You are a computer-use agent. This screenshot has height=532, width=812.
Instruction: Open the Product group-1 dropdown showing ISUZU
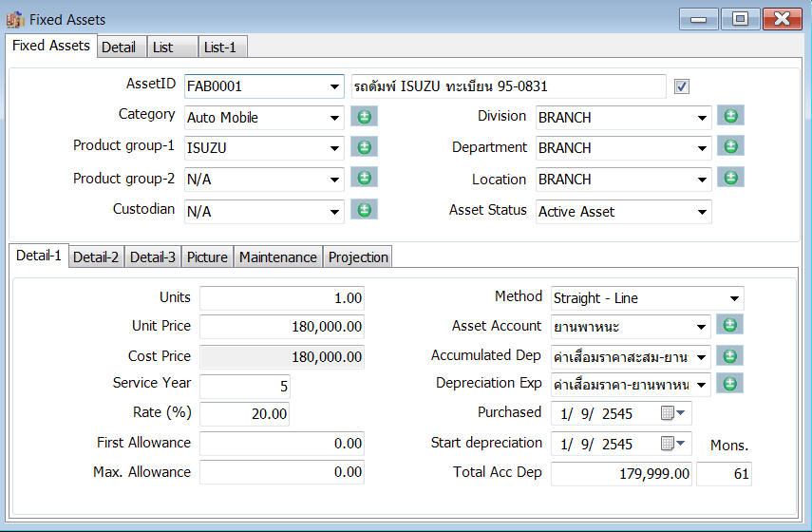pyautogui.click(x=334, y=148)
